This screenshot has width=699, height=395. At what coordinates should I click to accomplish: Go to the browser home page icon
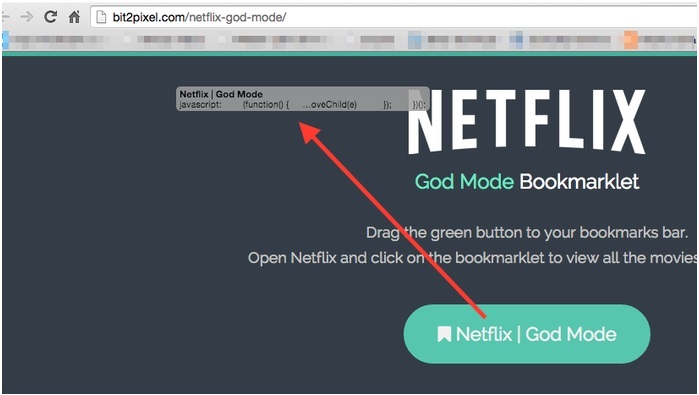click(74, 17)
